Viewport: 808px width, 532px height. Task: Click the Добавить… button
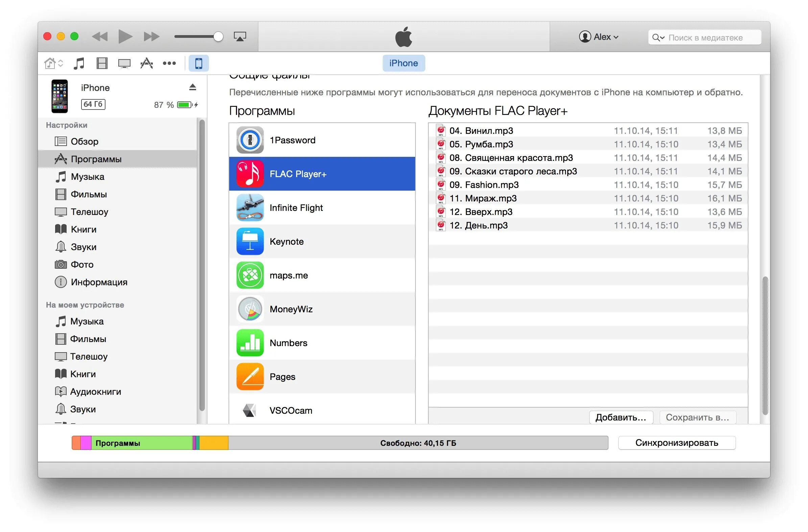pos(621,417)
